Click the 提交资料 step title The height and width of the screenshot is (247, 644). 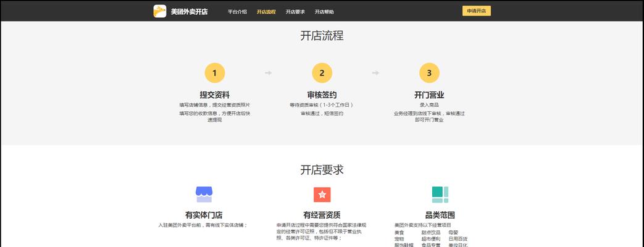click(x=214, y=95)
